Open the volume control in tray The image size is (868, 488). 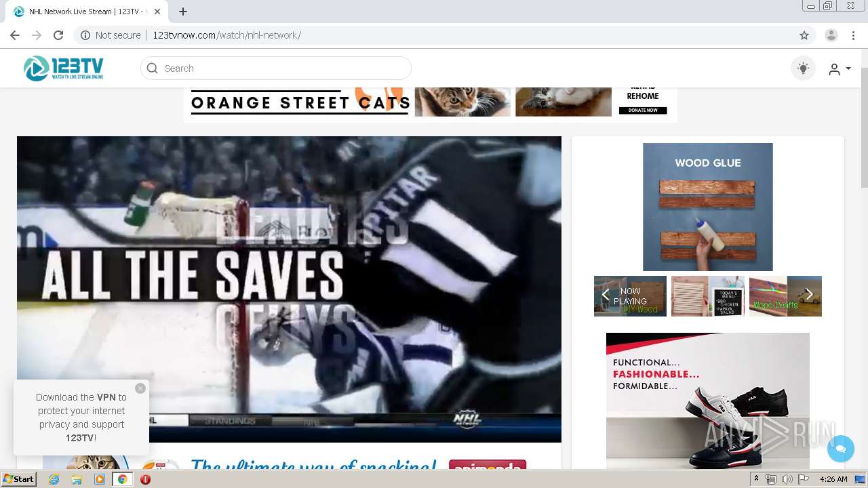(787, 479)
